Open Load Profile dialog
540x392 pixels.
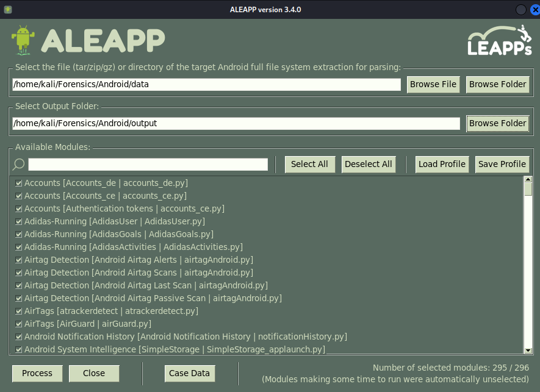point(442,164)
